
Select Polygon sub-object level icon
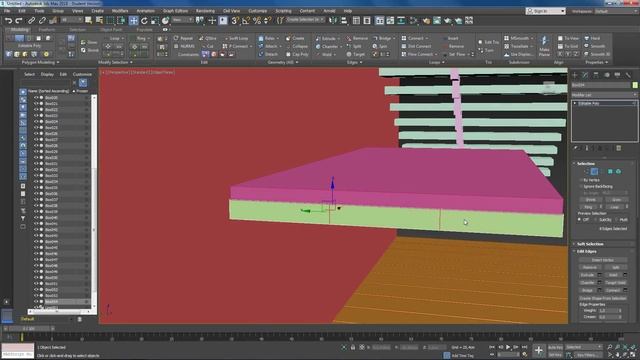pyautogui.click(x=610, y=171)
